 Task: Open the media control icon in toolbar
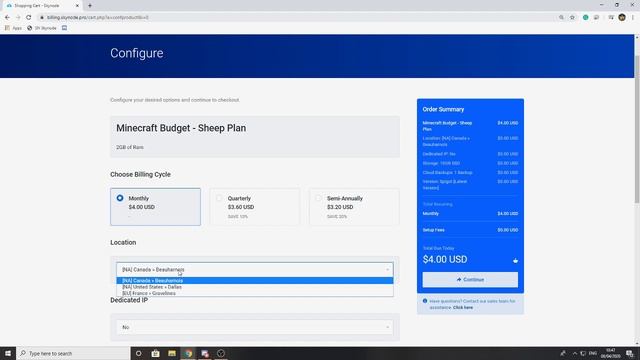611,18
